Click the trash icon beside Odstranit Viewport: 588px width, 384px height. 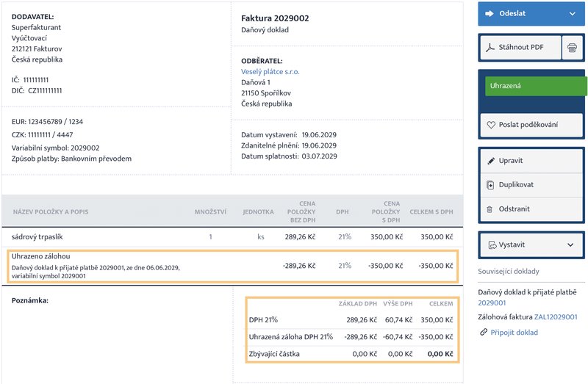(490, 209)
